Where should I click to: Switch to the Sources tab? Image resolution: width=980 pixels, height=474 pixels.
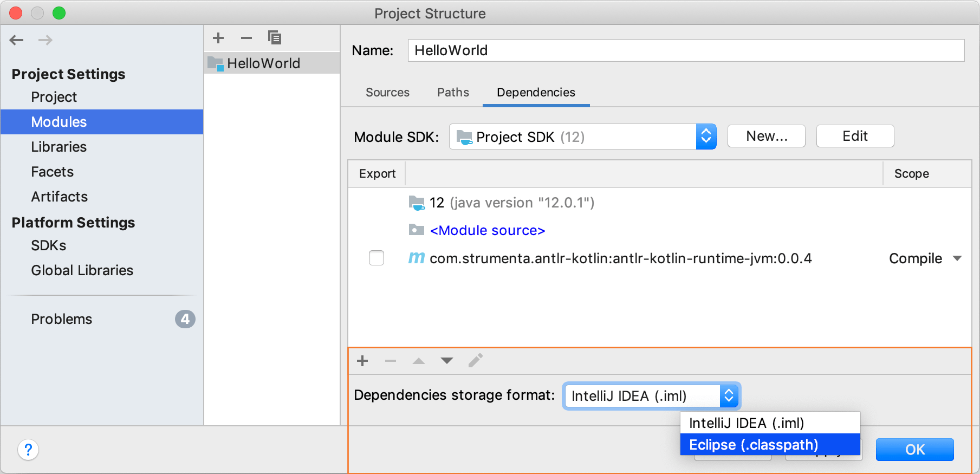click(x=387, y=93)
